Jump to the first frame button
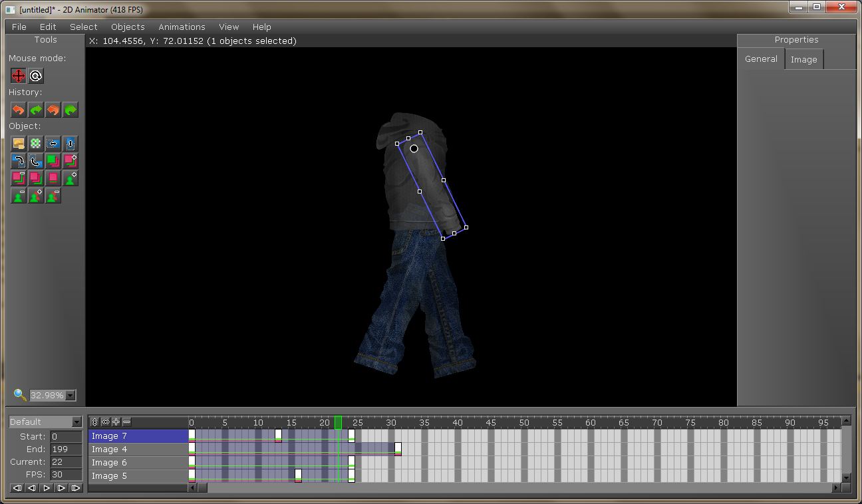 [x=17, y=488]
